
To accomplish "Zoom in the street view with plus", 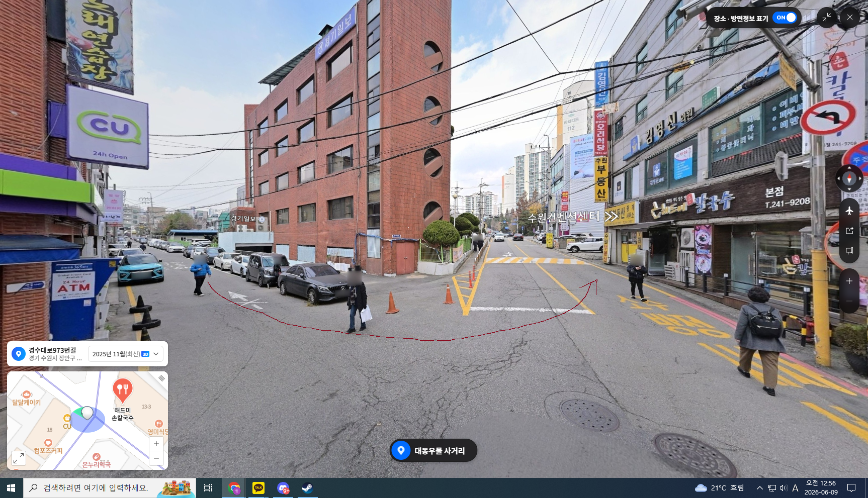I will click(x=849, y=281).
